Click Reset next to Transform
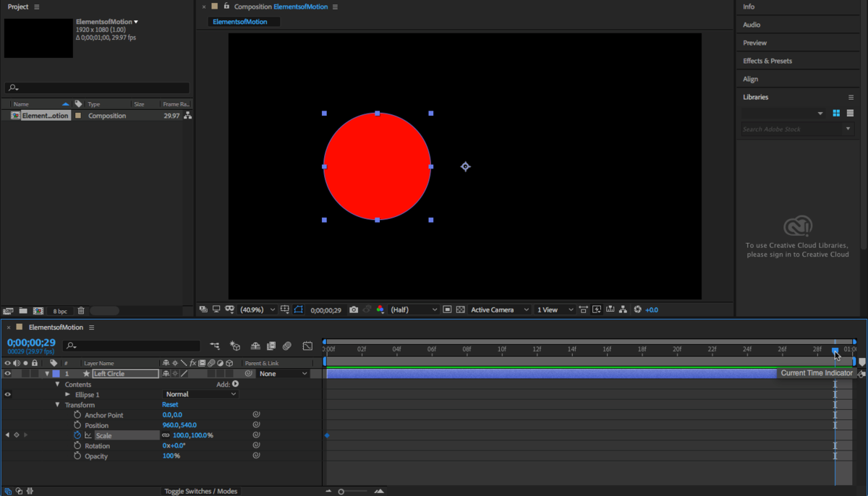 (170, 405)
